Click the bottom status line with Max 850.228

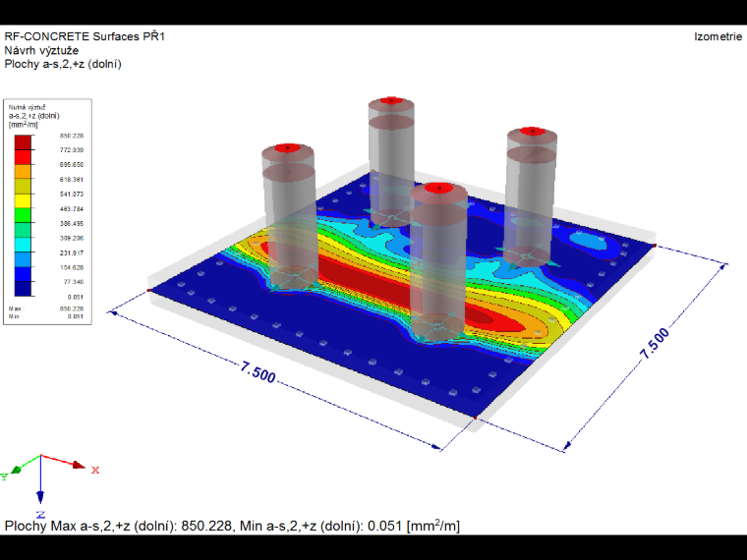point(232,526)
